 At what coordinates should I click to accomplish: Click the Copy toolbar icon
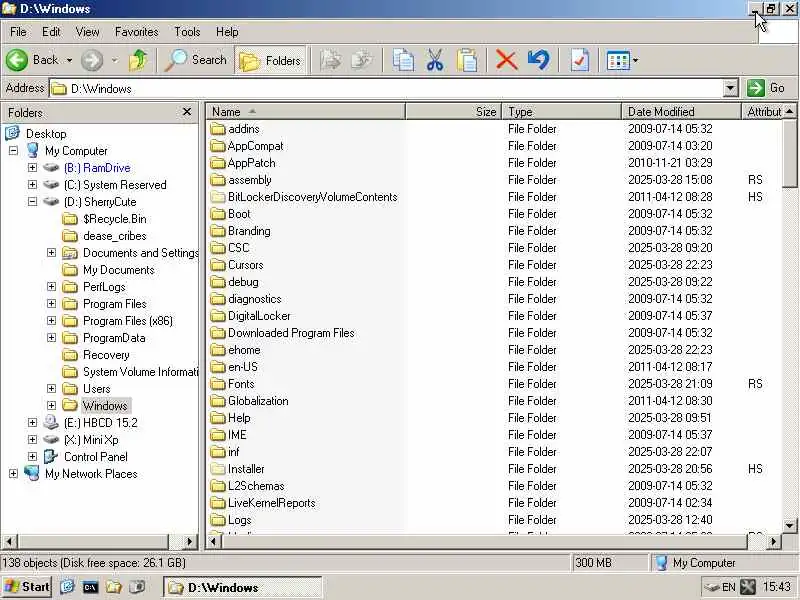click(403, 60)
